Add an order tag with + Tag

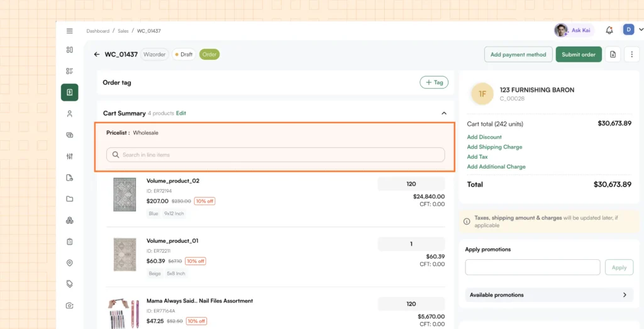pyautogui.click(x=434, y=82)
